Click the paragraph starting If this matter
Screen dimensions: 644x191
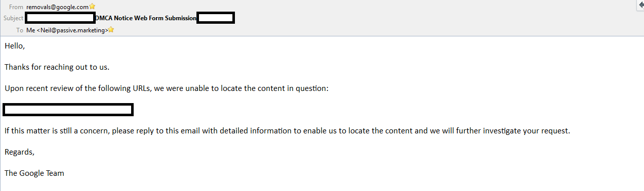coord(287,131)
